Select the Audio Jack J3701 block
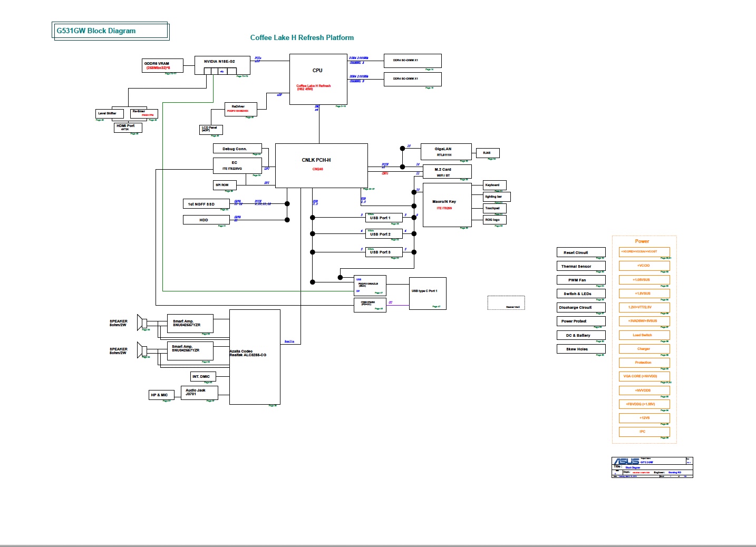 point(200,393)
